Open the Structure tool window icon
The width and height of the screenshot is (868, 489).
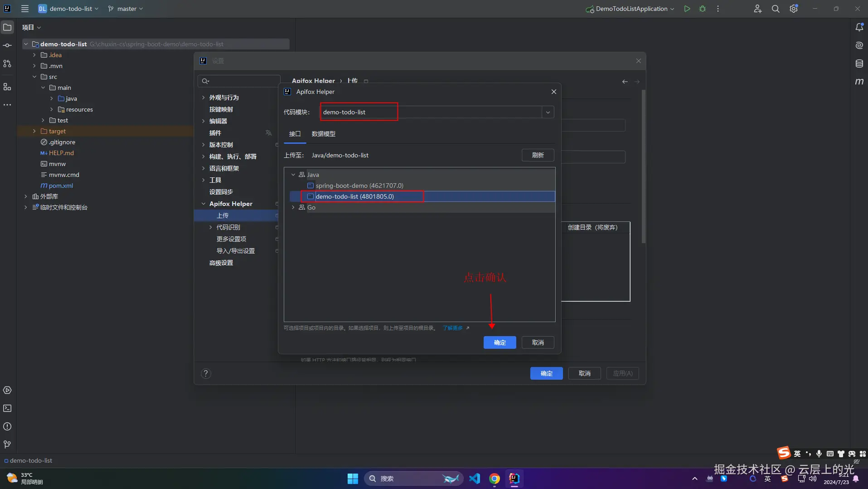coord(7,87)
